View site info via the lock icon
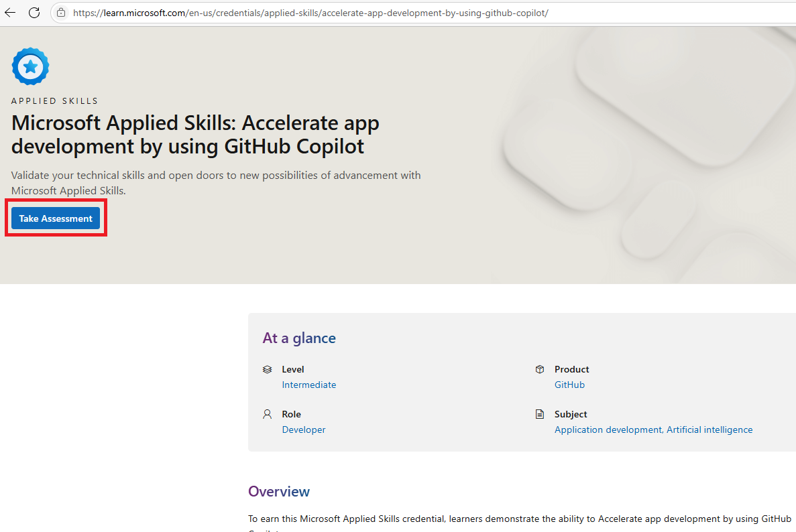Image resolution: width=796 pixels, height=532 pixels. 61,13
